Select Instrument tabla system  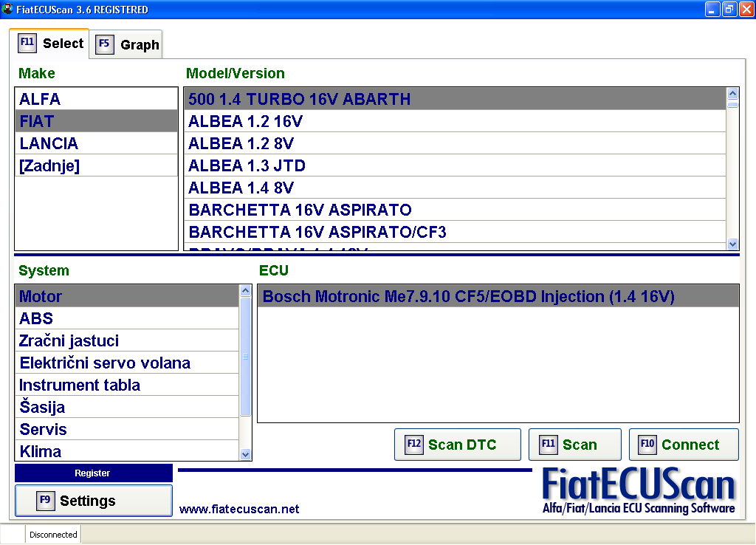(x=127, y=385)
